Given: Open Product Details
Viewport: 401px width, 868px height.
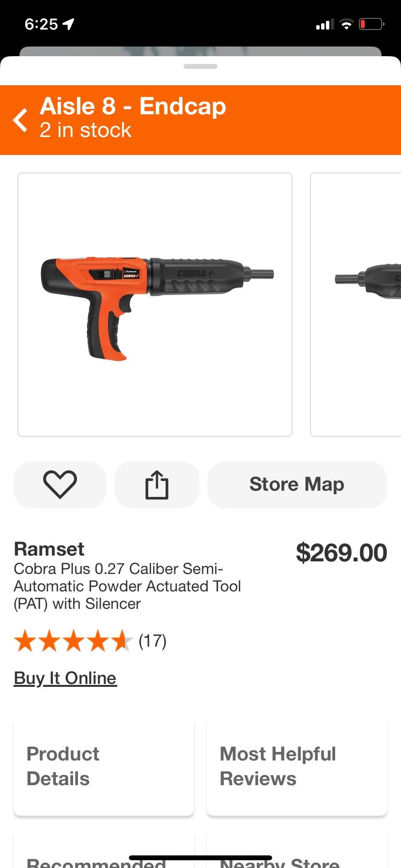Looking at the screenshot, I should coord(104,766).
